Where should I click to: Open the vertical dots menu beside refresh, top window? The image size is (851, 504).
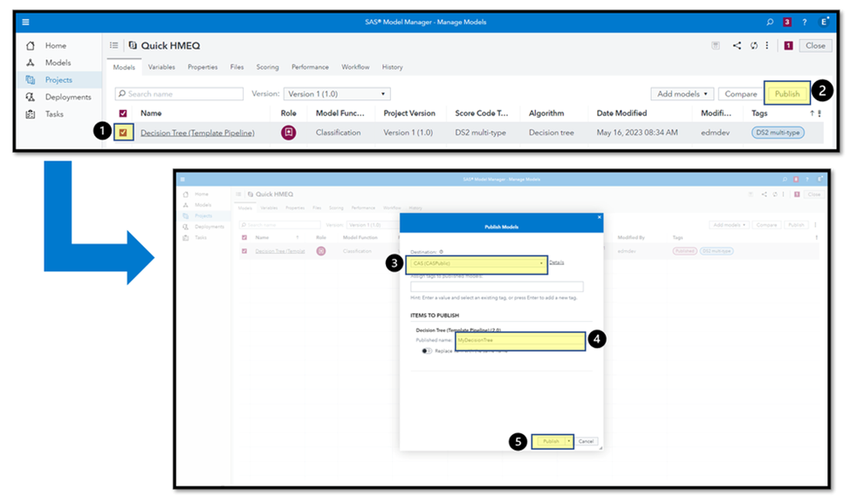tap(767, 45)
